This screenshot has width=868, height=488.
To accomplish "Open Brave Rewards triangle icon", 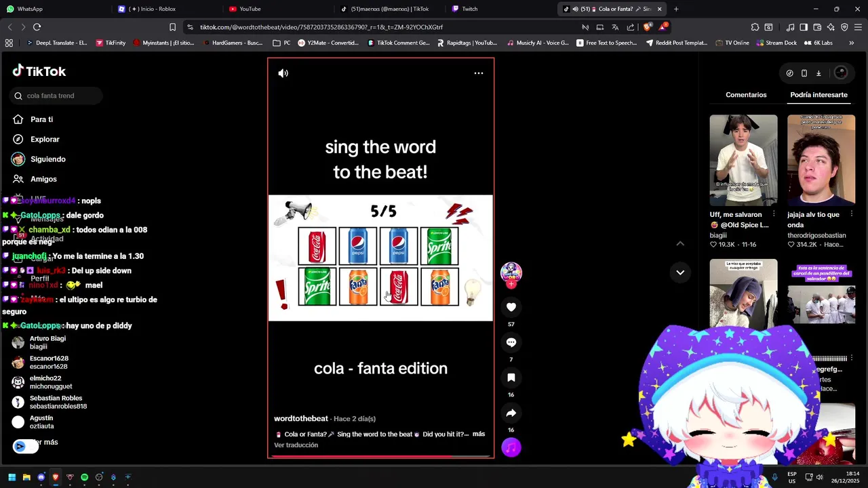I will coord(663,27).
